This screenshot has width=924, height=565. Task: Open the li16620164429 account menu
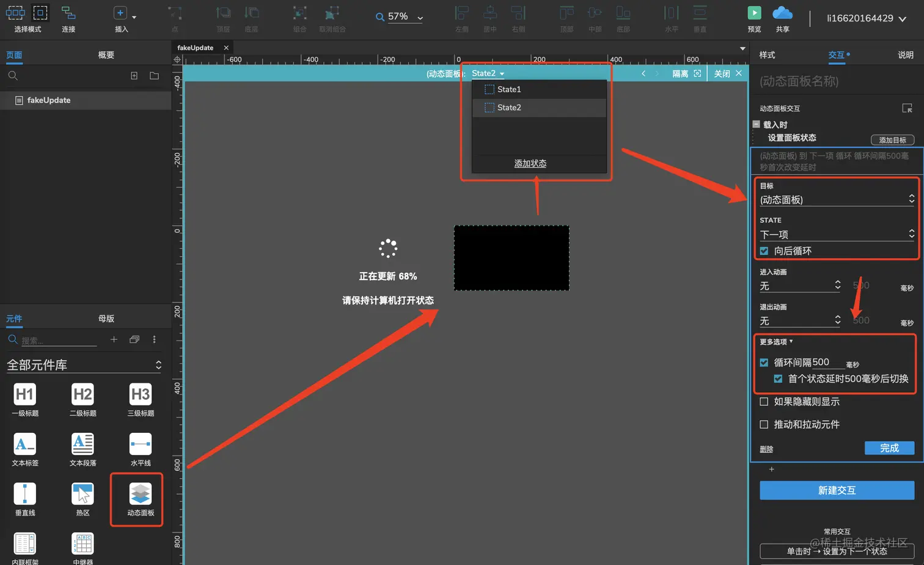866,18
